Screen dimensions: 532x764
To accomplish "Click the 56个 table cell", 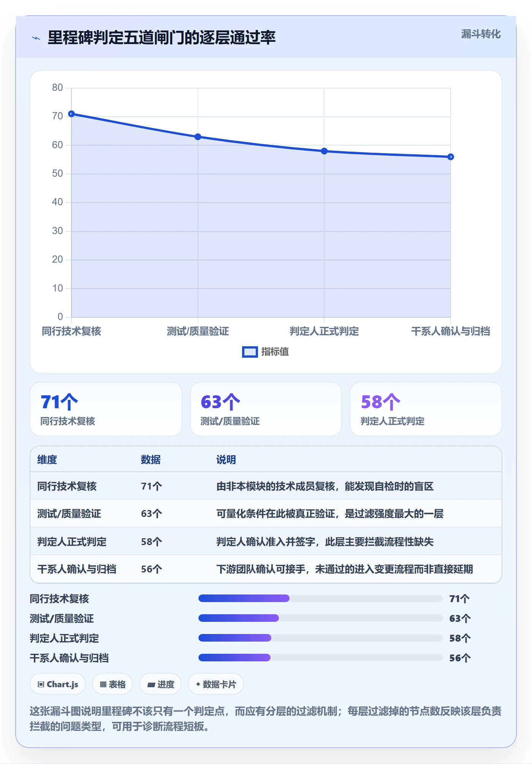I will 152,569.
